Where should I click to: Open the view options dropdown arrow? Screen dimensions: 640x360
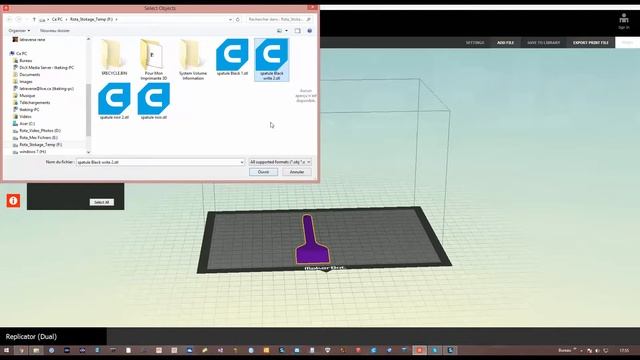click(x=286, y=31)
